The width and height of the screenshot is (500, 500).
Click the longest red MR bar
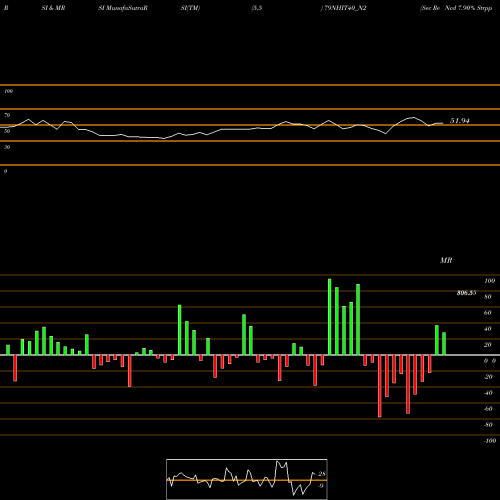pyautogui.click(x=380, y=386)
